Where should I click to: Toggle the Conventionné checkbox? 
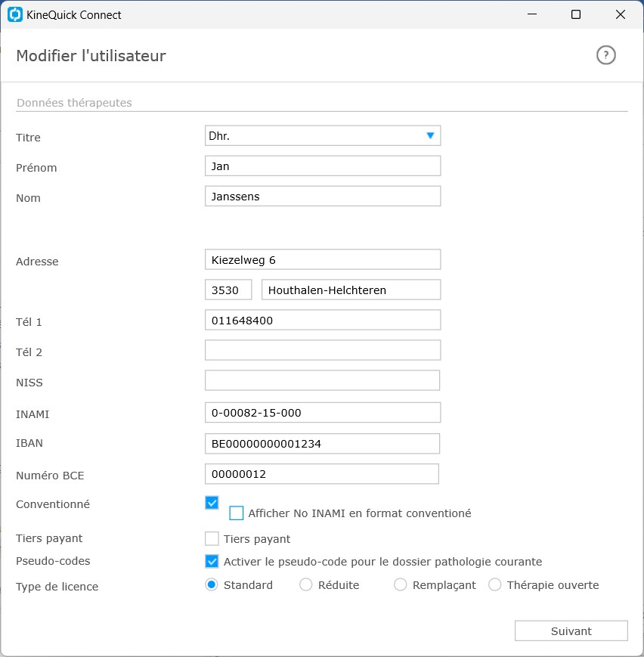pyautogui.click(x=212, y=502)
